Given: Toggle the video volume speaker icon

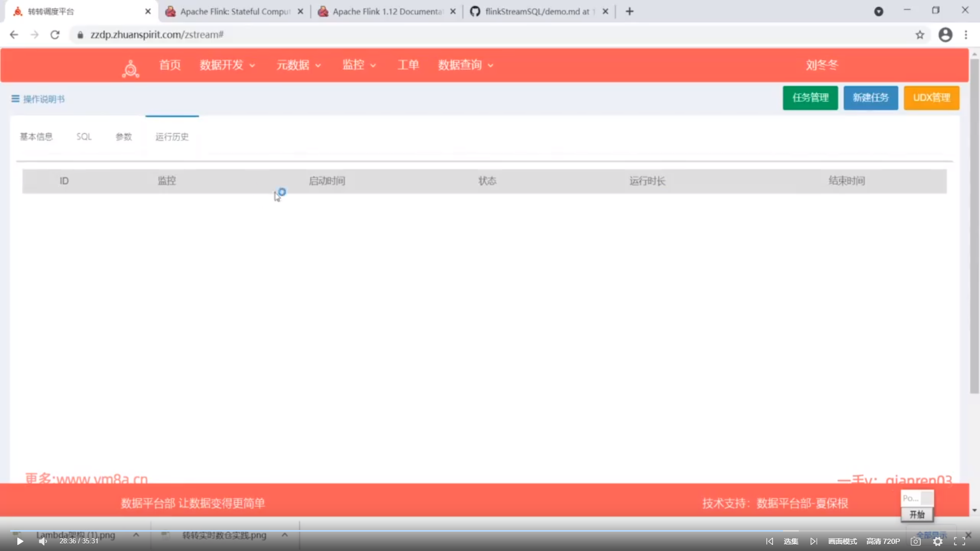Looking at the screenshot, I should point(43,541).
